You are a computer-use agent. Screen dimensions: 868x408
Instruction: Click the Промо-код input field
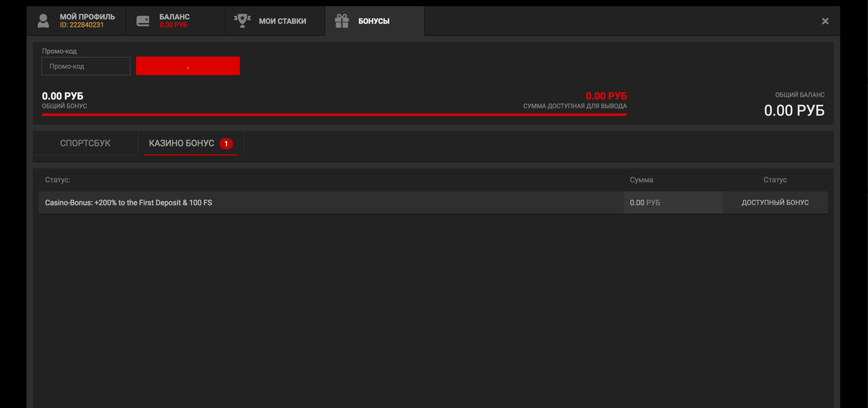tap(86, 66)
